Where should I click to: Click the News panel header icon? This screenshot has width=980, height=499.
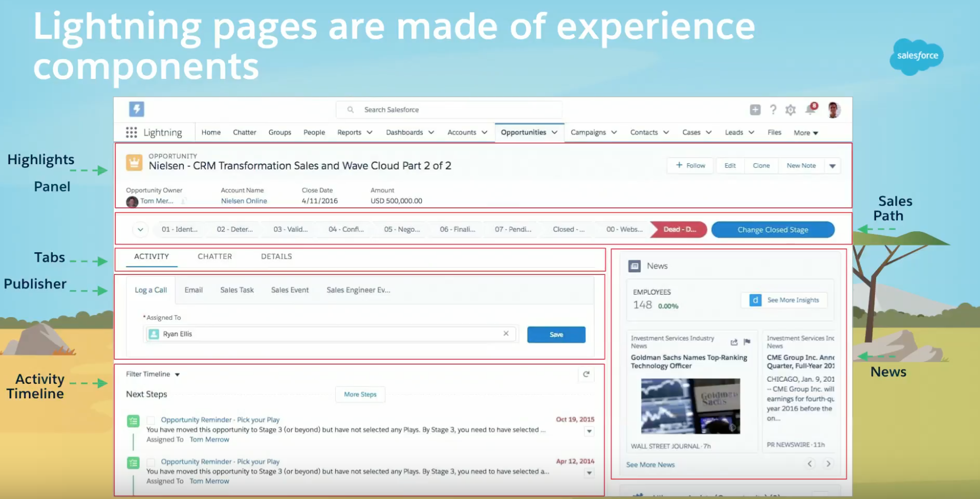pos(634,266)
